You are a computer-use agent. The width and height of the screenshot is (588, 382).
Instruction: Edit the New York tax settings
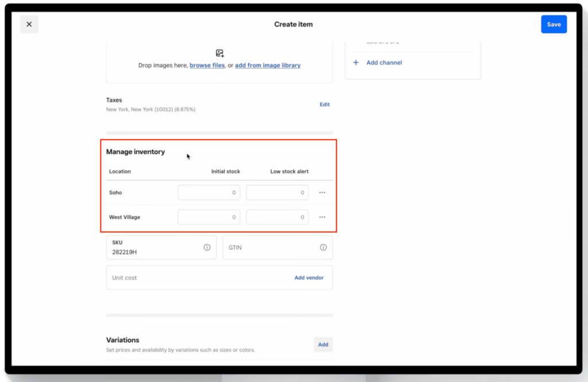324,105
